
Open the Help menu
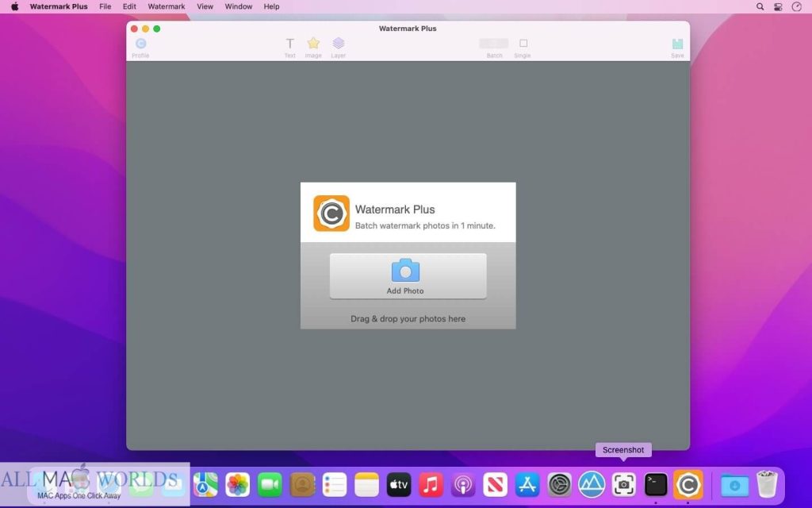coord(271,6)
